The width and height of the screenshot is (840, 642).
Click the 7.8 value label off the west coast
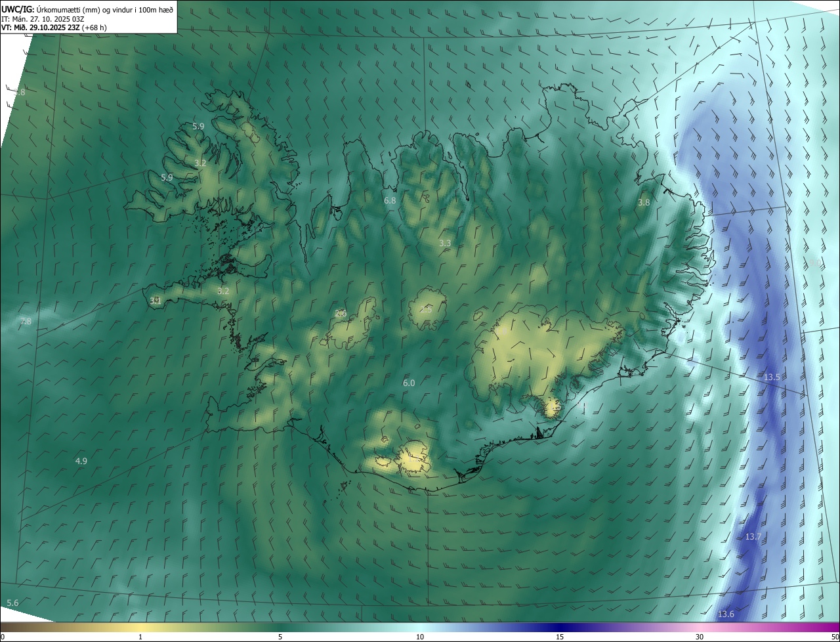pyautogui.click(x=26, y=322)
